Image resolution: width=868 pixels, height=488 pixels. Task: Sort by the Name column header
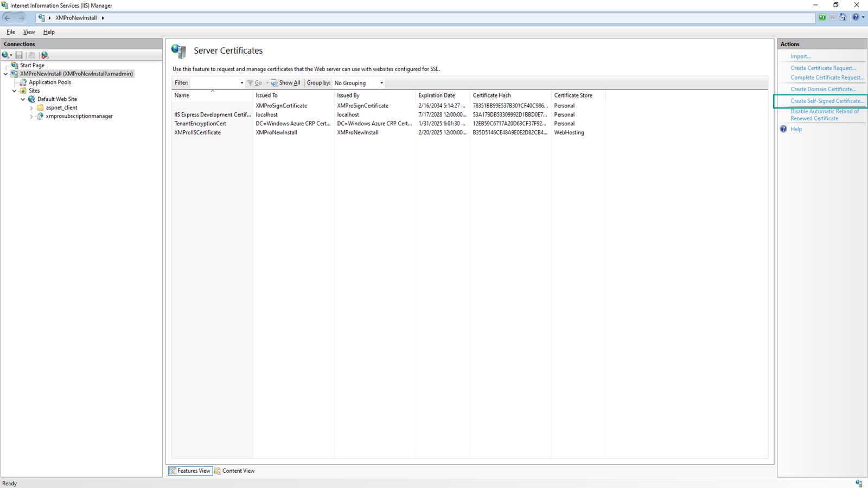click(x=212, y=95)
